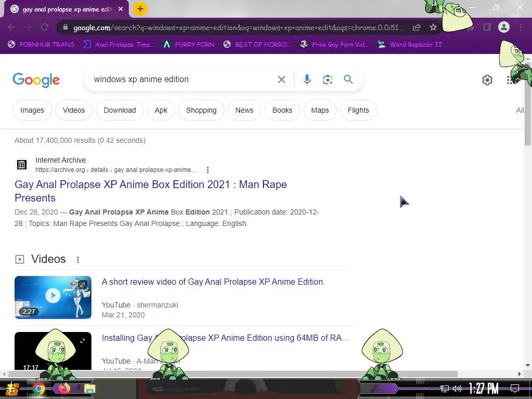Start voice search with the microphone icon
This screenshot has height=399, width=532.
point(307,79)
